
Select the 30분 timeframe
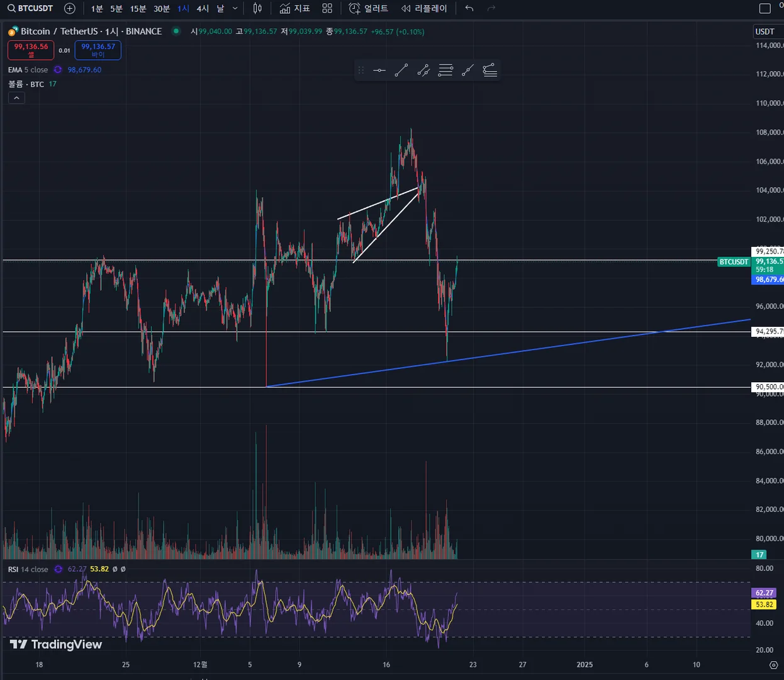click(x=162, y=8)
